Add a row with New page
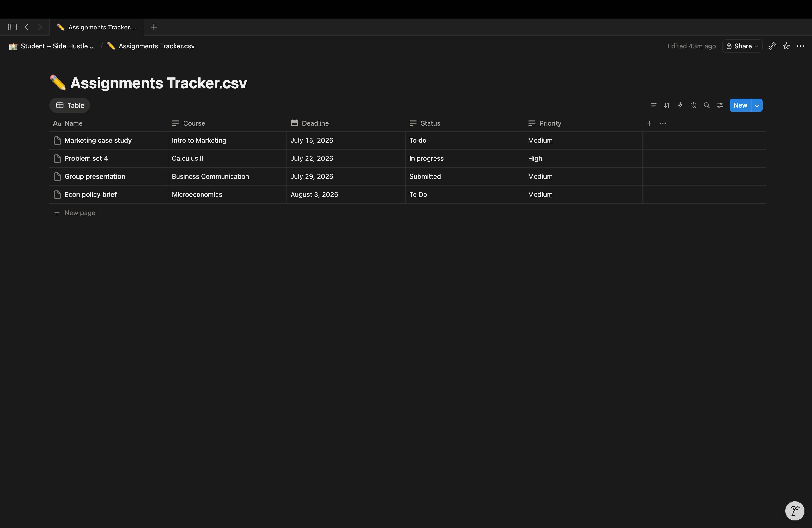 pyautogui.click(x=75, y=213)
